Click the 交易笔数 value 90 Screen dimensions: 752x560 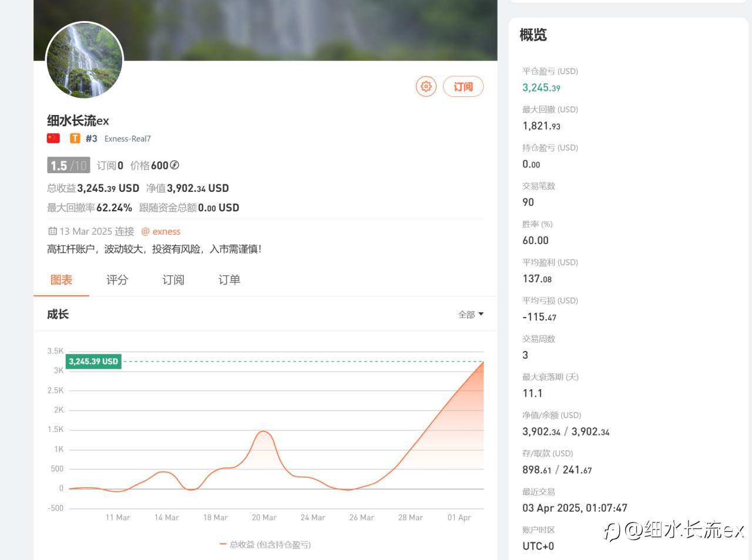[528, 202]
